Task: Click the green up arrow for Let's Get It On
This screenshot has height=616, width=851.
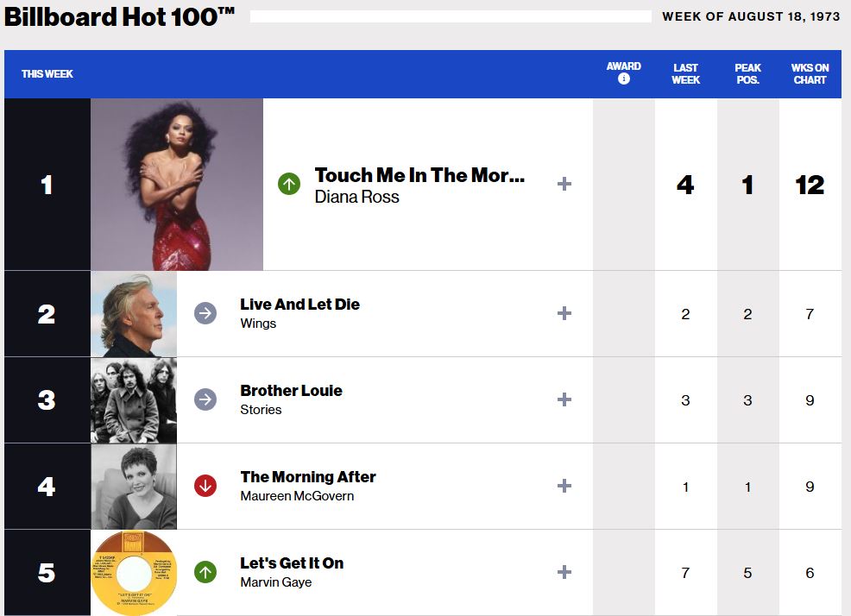Action: 205,572
